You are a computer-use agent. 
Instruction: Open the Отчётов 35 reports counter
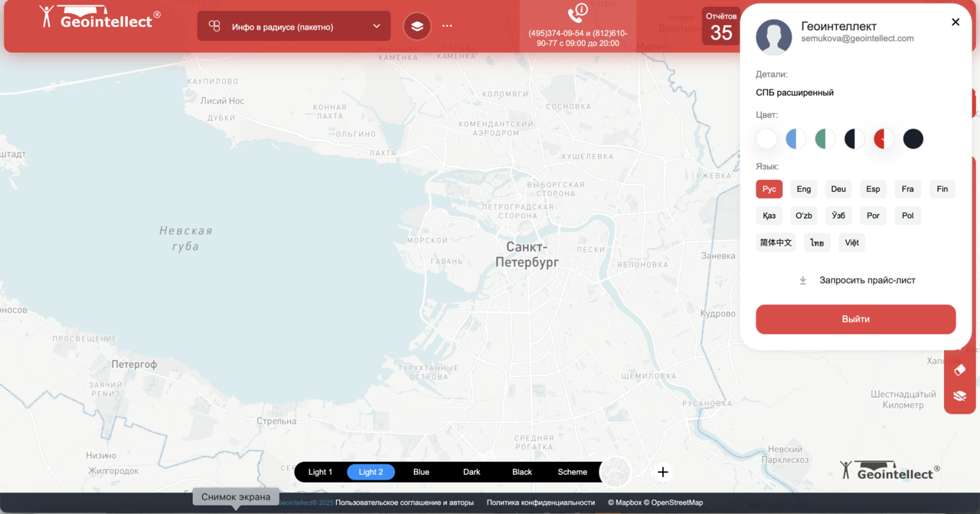(x=720, y=27)
